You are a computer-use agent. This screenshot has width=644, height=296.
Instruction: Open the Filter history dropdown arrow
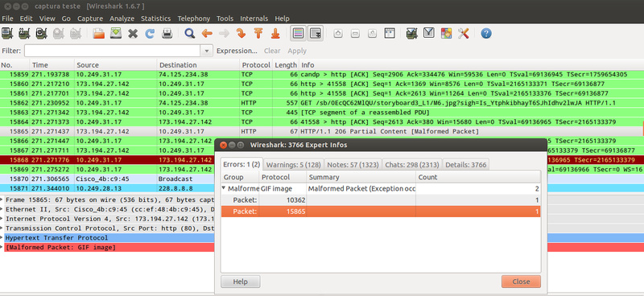[x=206, y=51]
